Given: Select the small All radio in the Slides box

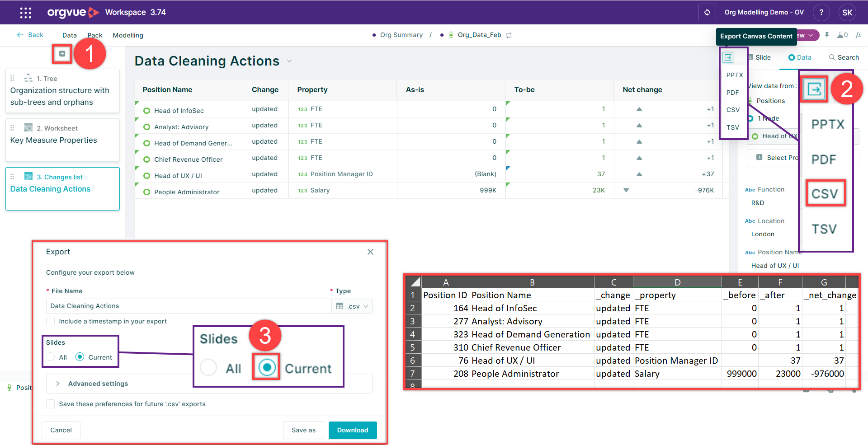Looking at the screenshot, I should click(51, 357).
